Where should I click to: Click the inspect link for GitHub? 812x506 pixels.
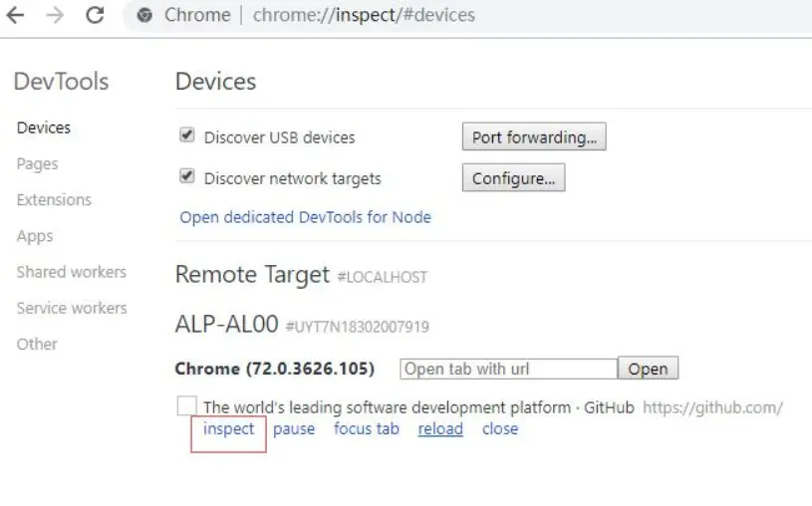pyautogui.click(x=229, y=429)
